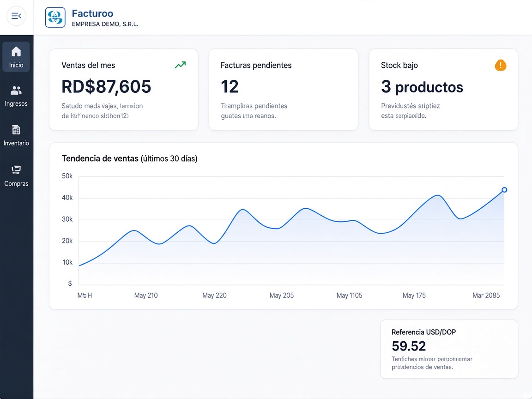
Task: Go to the Ingresos section
Action: (16, 96)
